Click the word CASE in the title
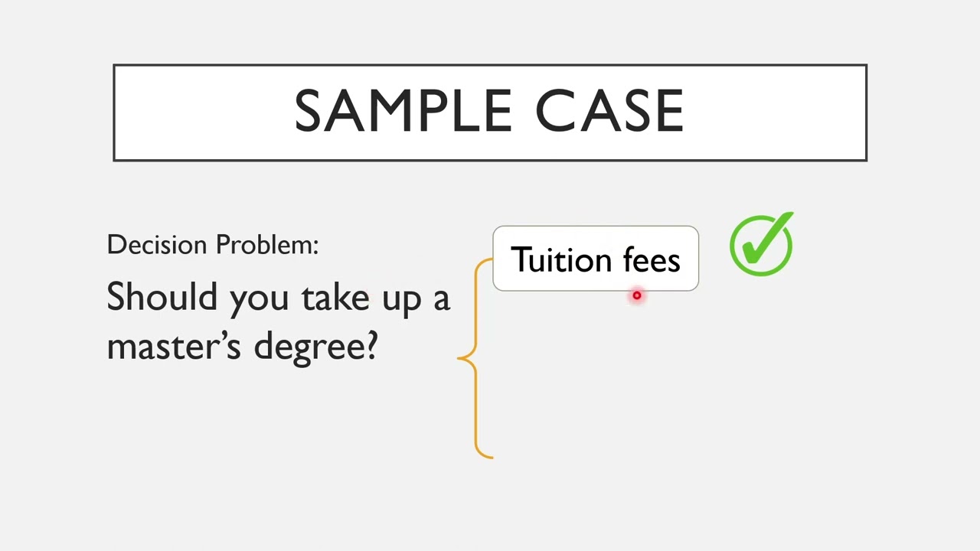Screen dimensions: 980x551 click(x=609, y=112)
